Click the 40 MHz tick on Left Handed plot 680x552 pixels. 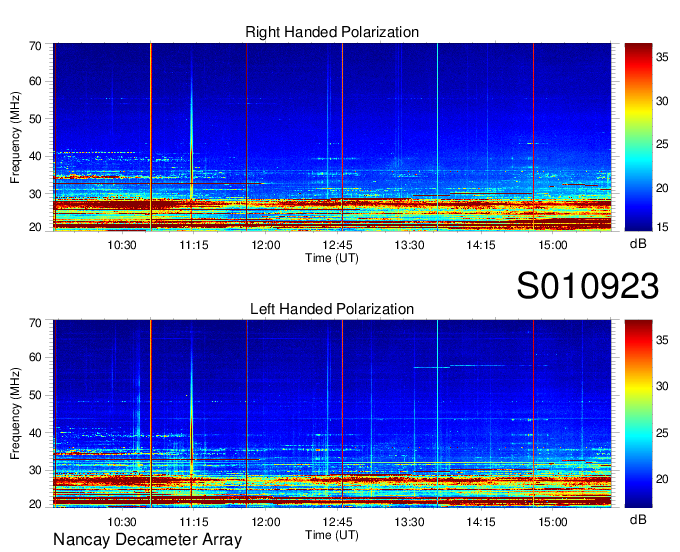coord(35,433)
